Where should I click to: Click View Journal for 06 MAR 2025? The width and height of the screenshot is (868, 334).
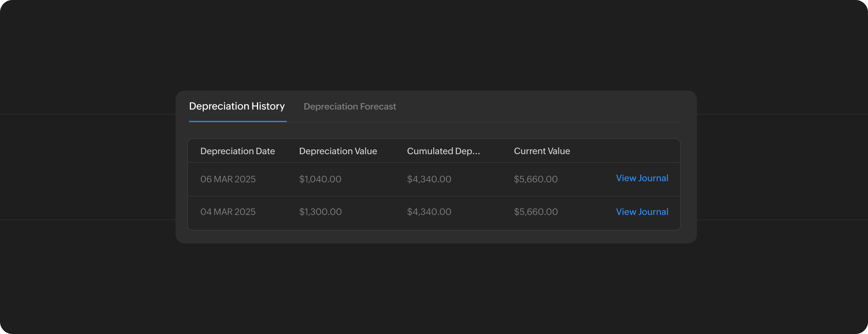pyautogui.click(x=642, y=178)
